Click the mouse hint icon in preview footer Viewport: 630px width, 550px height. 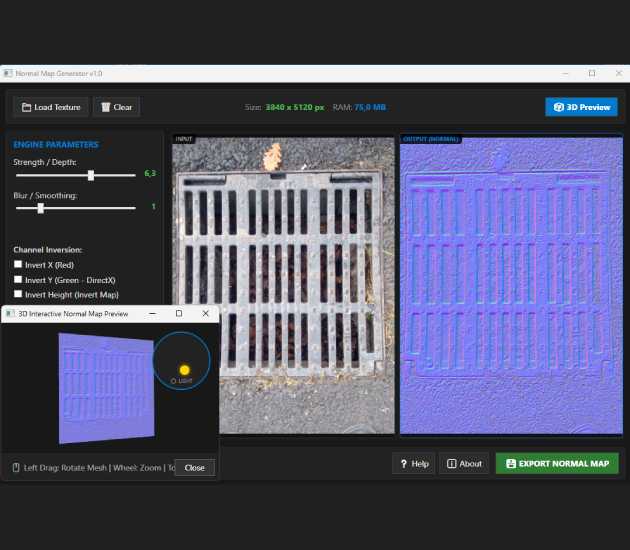click(x=16, y=468)
